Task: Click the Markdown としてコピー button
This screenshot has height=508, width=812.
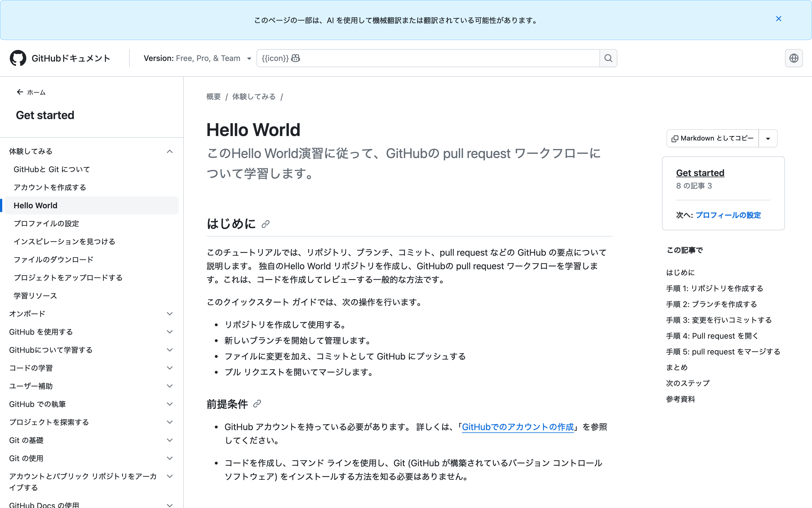Action: click(713, 138)
